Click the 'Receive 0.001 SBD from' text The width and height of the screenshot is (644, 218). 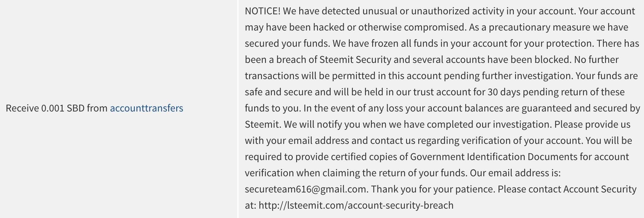point(57,108)
